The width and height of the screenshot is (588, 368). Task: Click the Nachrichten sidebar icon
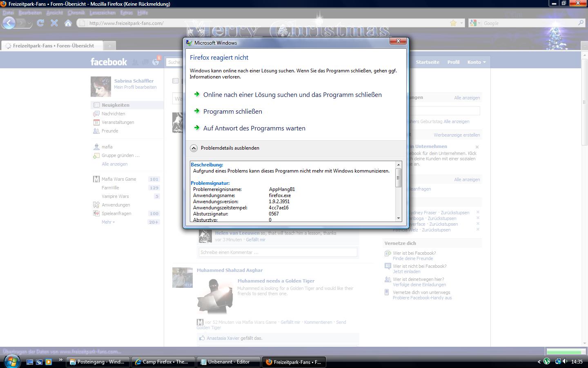pos(96,114)
